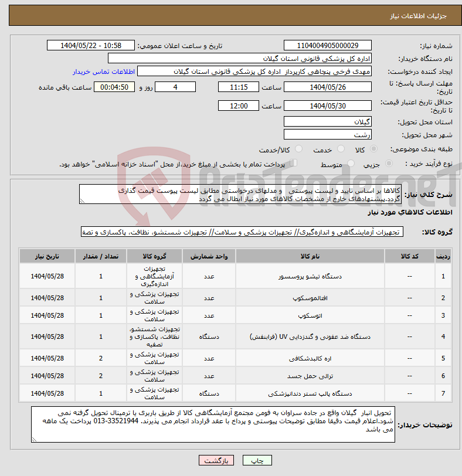Click the buyer organization name field
462x476 pixels.
tap(239, 59)
